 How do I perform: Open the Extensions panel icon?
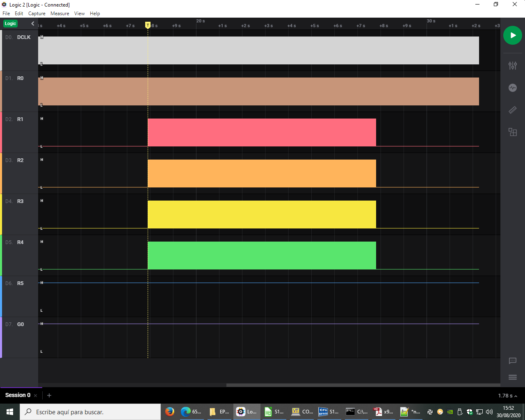click(x=512, y=132)
